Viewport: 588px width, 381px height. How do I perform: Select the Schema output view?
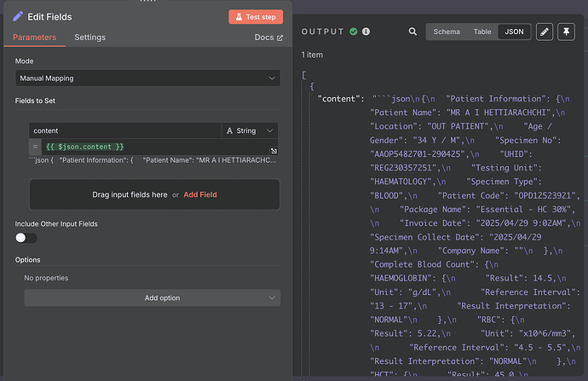coord(447,32)
